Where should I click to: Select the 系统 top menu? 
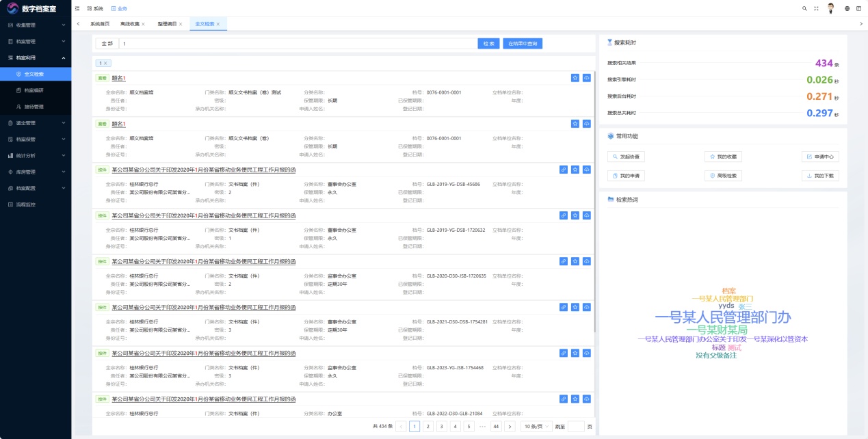point(96,8)
